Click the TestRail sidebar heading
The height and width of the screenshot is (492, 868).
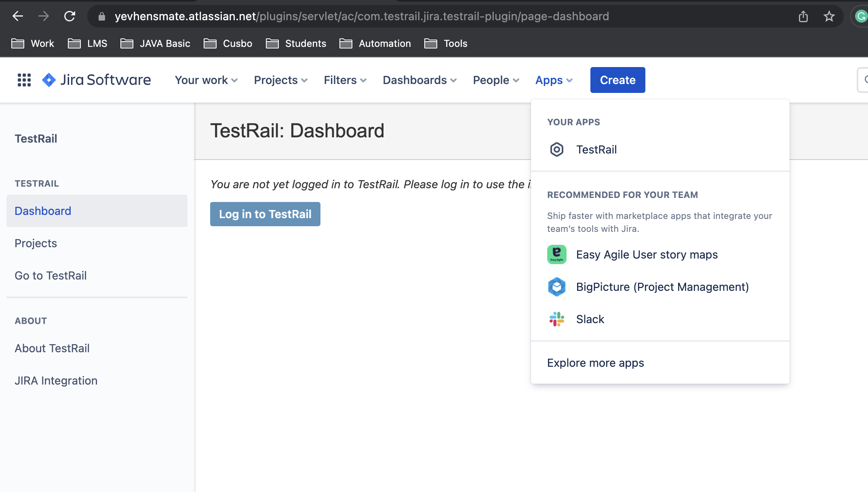click(x=36, y=139)
